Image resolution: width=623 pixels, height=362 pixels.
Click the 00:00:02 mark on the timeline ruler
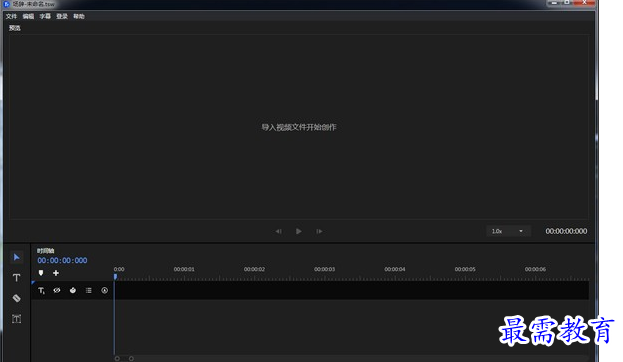pos(254,269)
